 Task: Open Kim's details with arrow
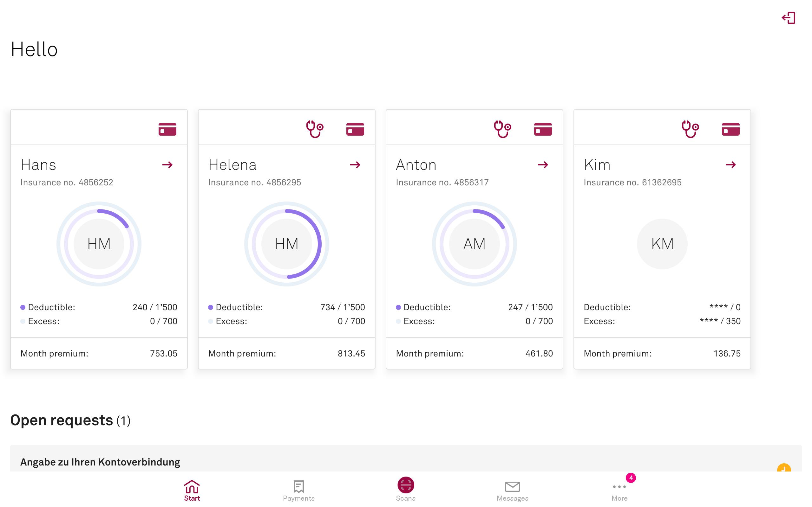(x=730, y=165)
